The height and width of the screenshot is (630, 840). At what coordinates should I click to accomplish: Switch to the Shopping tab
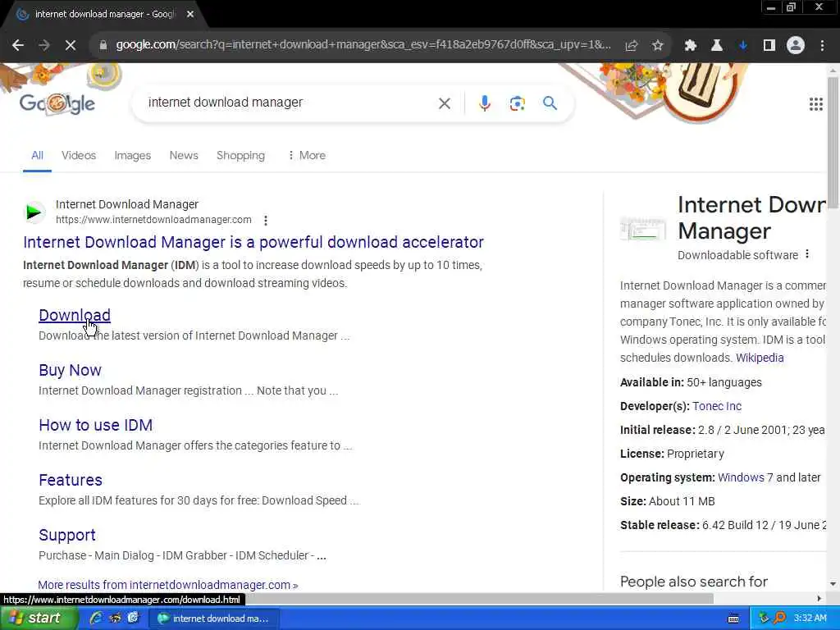click(240, 155)
